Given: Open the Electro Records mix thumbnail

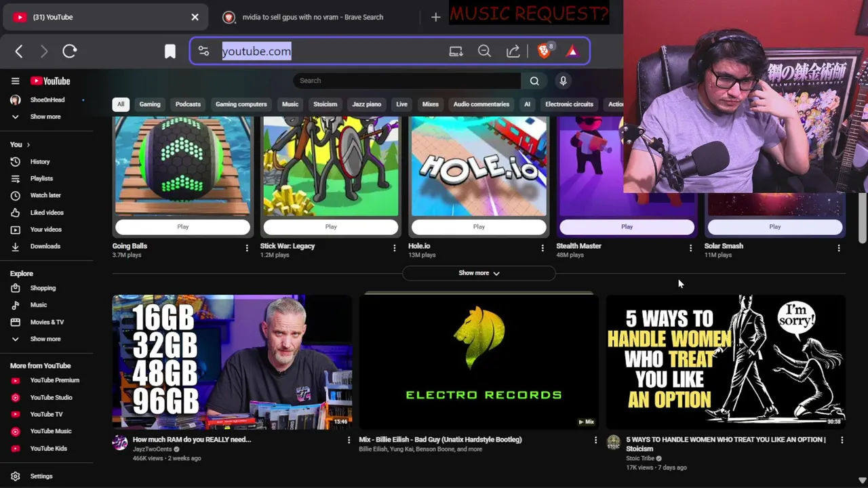Looking at the screenshot, I should (x=479, y=361).
